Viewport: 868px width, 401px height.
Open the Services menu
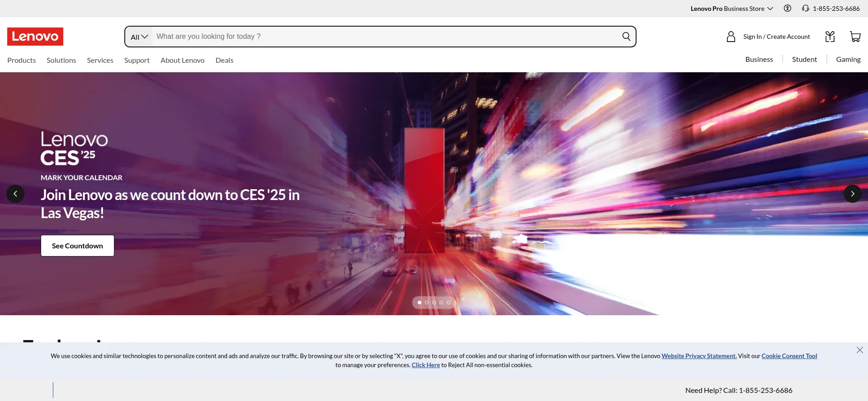(x=100, y=60)
